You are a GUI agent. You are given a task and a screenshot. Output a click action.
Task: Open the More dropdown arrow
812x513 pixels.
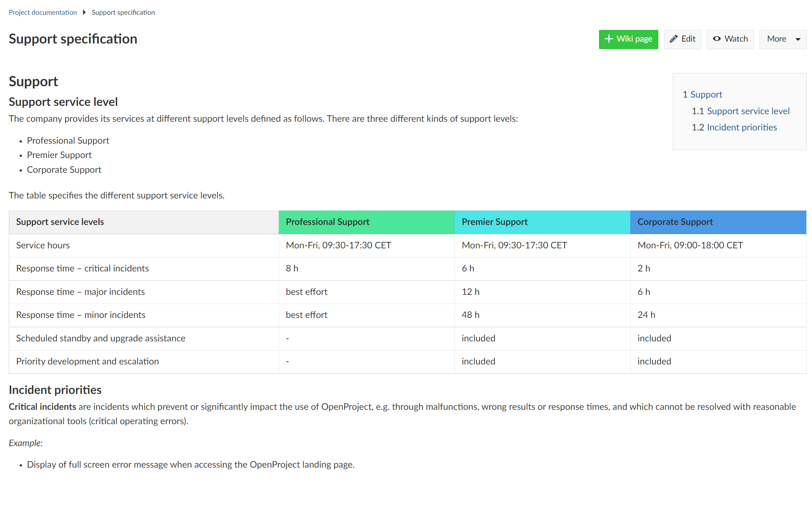point(798,39)
